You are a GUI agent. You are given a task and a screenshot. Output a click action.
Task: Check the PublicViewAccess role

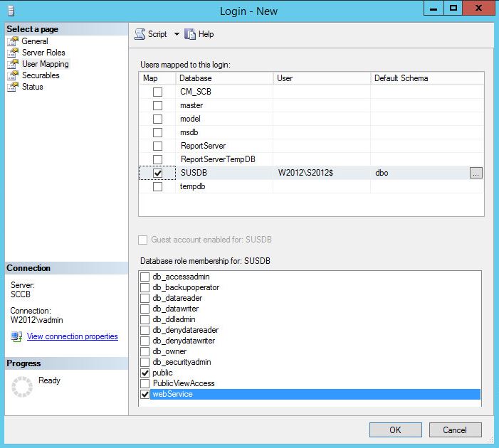(x=145, y=383)
